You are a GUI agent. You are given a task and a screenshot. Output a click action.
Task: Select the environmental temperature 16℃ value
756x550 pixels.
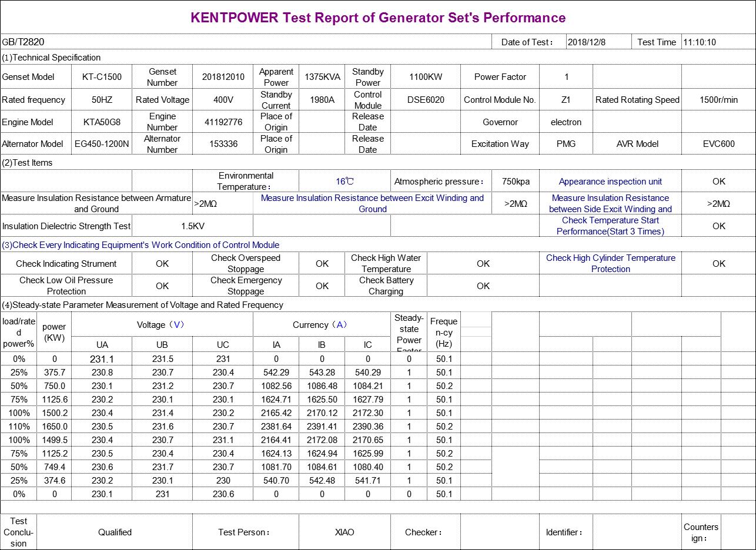click(345, 182)
